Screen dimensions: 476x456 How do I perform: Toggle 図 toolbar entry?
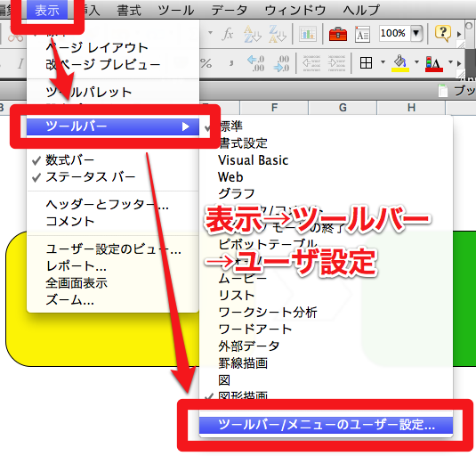(326, 380)
